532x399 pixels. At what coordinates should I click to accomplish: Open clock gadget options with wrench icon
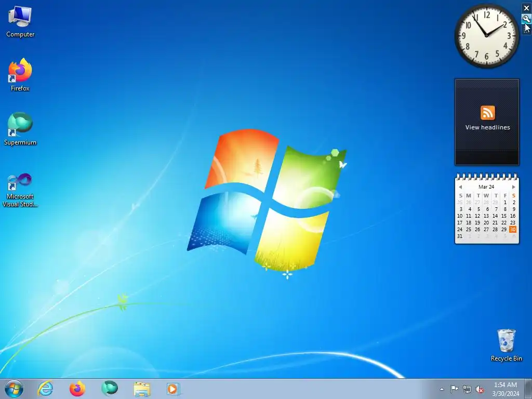526,19
